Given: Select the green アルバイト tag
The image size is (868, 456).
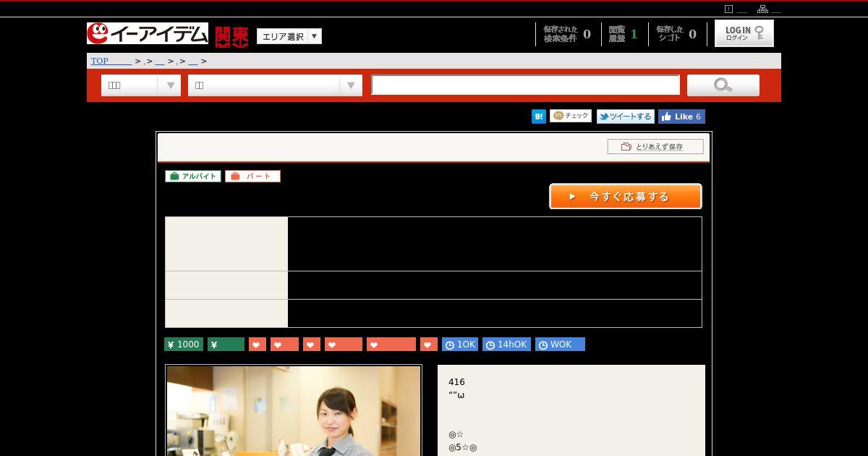Looking at the screenshot, I should pyautogui.click(x=193, y=176).
